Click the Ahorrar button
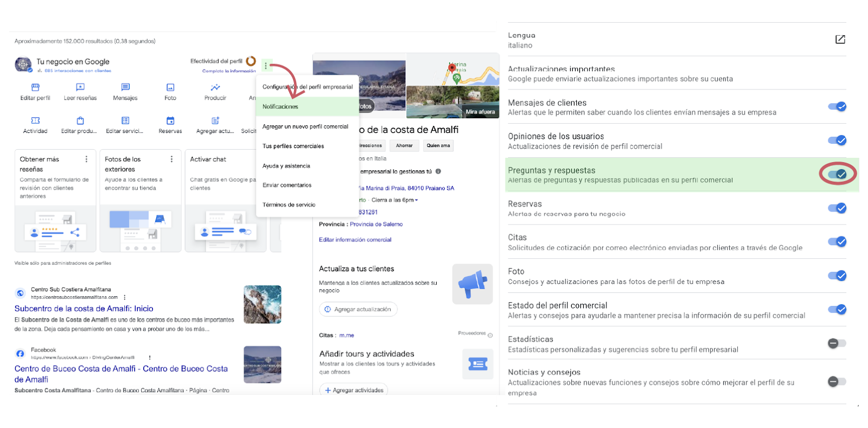This screenshot has height=428, width=868. pyautogui.click(x=404, y=145)
